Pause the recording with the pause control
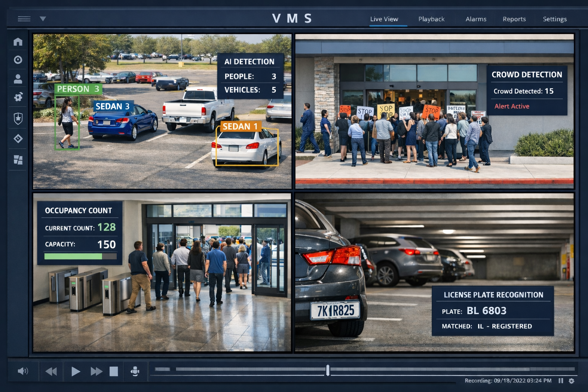Image resolution: width=588 pixels, height=392 pixels. [x=560, y=381]
